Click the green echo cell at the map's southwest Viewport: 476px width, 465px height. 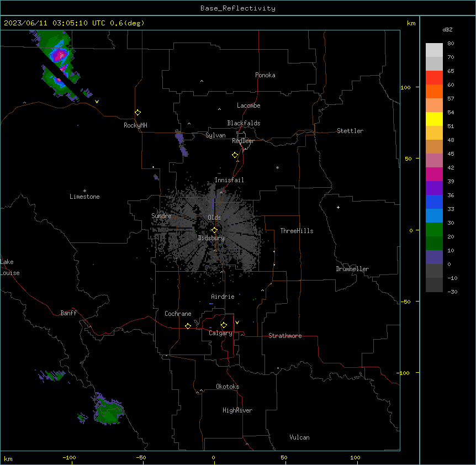(108, 411)
